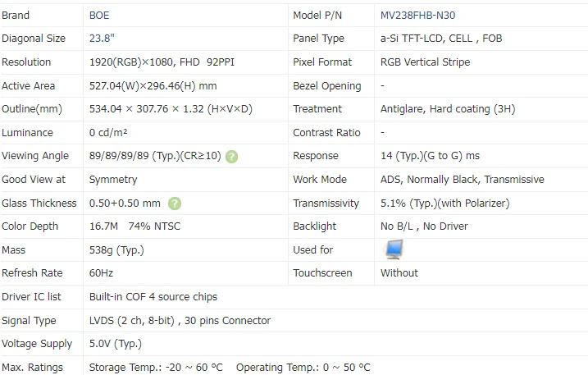Click the Refresh Rate label
588x375 pixels.
click(x=32, y=273)
